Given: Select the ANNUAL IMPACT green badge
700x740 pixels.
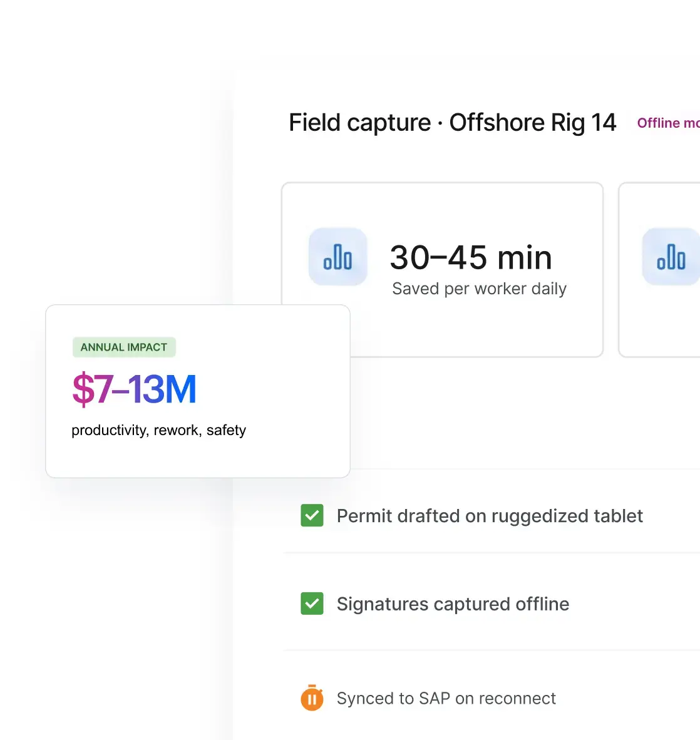Looking at the screenshot, I should pyautogui.click(x=124, y=347).
